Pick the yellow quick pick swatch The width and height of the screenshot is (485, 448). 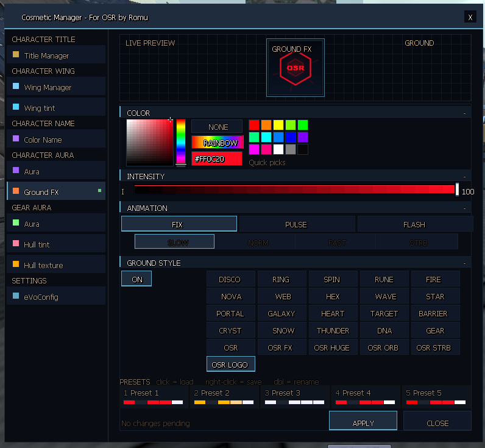[278, 125]
